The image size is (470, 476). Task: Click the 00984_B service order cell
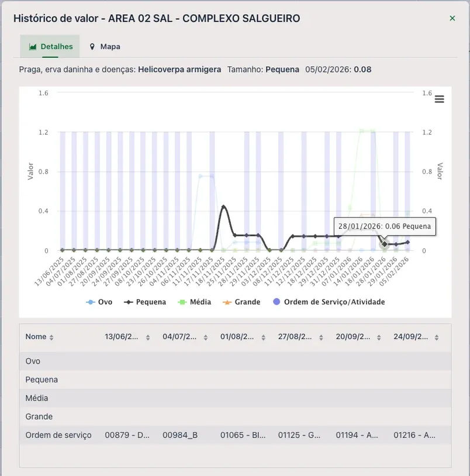pyautogui.click(x=180, y=435)
